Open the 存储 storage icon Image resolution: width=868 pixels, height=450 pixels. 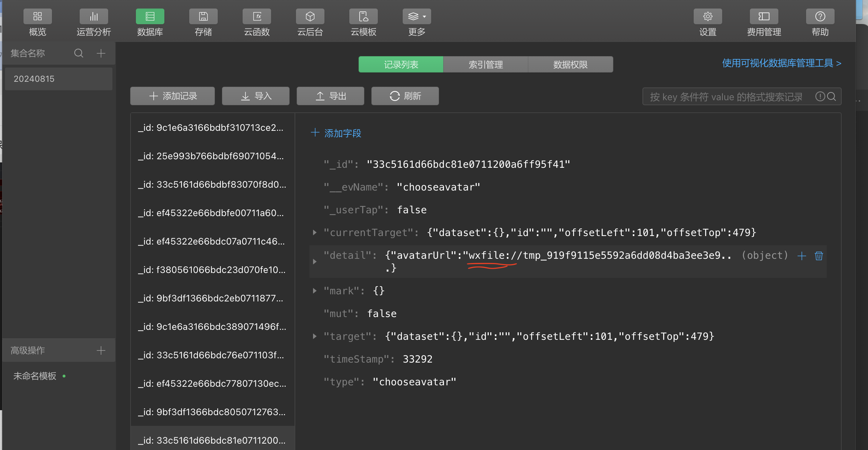pos(203,17)
